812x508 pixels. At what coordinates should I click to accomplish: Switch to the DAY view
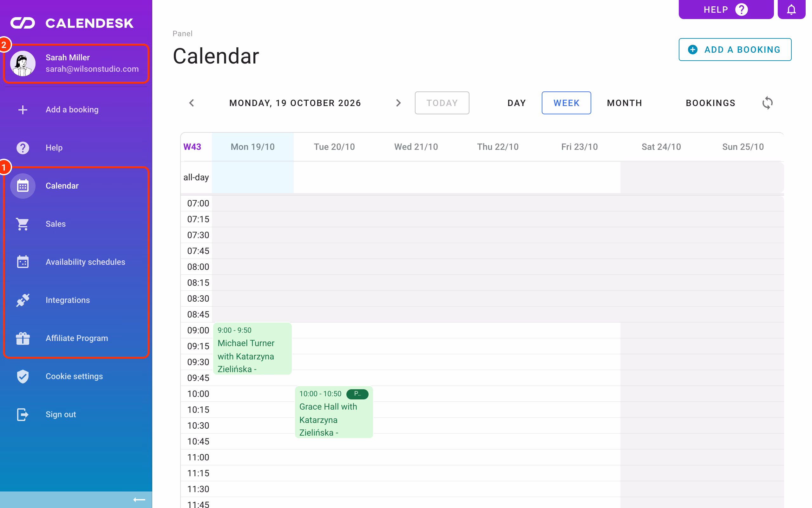coord(516,103)
